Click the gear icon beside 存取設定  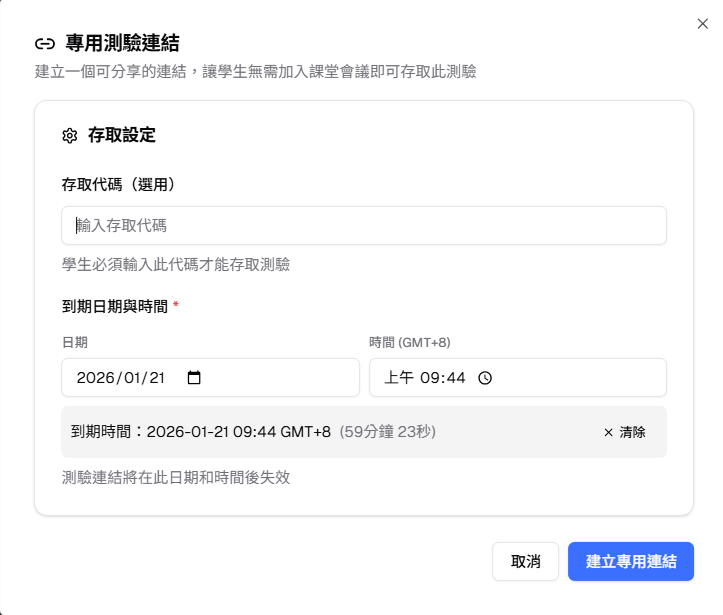point(70,136)
